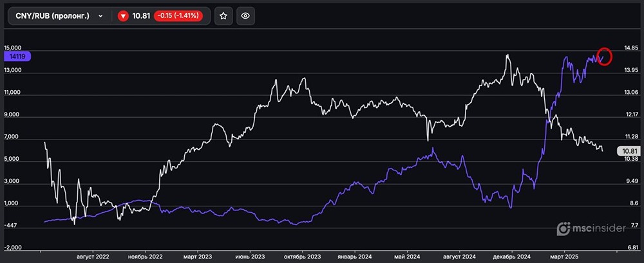The width and height of the screenshot is (644, 263).
Task: Toggle the eye visibility icon
Action: pos(244,16)
